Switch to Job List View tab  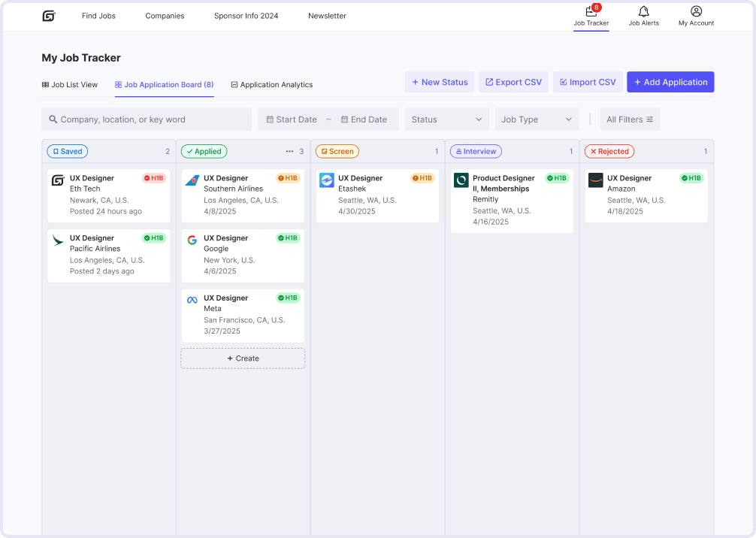point(70,85)
